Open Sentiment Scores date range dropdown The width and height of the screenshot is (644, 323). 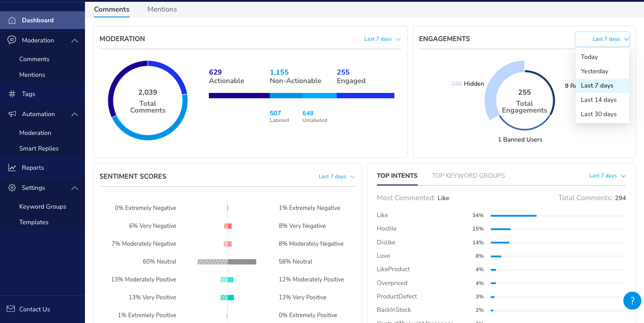pos(337,176)
